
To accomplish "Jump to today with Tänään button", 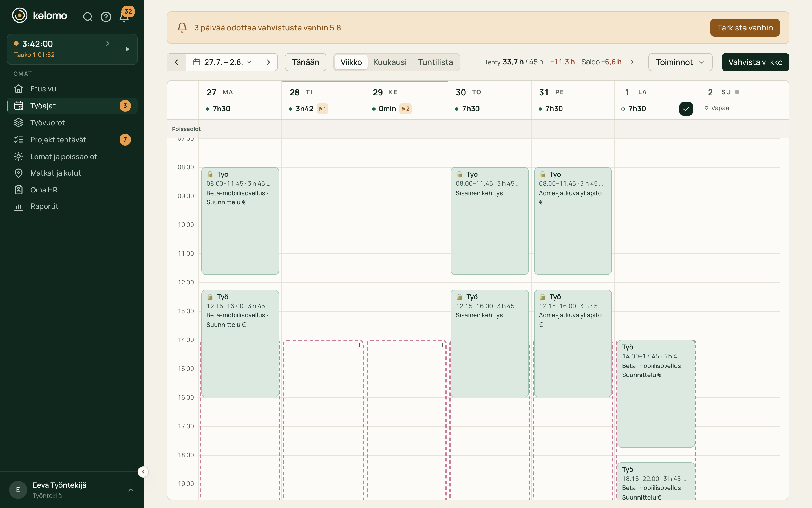I will pos(305,62).
